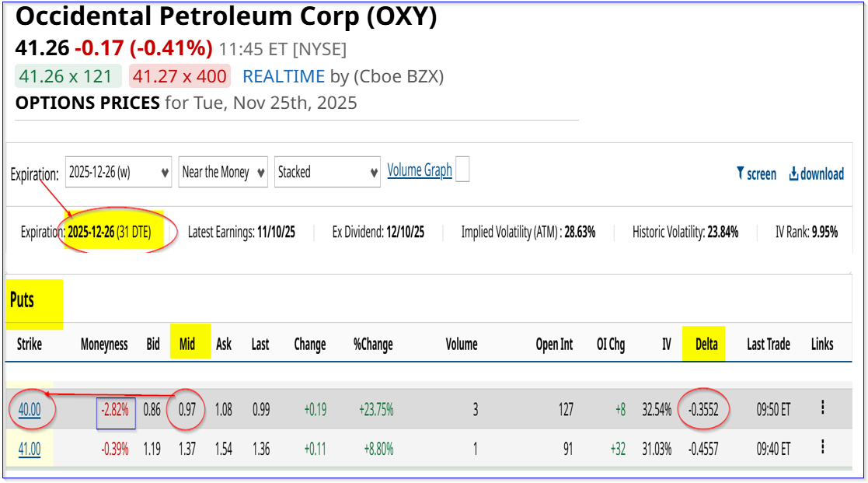Sort by the Open Int column header
The height and width of the screenshot is (483, 868).
pyautogui.click(x=554, y=344)
